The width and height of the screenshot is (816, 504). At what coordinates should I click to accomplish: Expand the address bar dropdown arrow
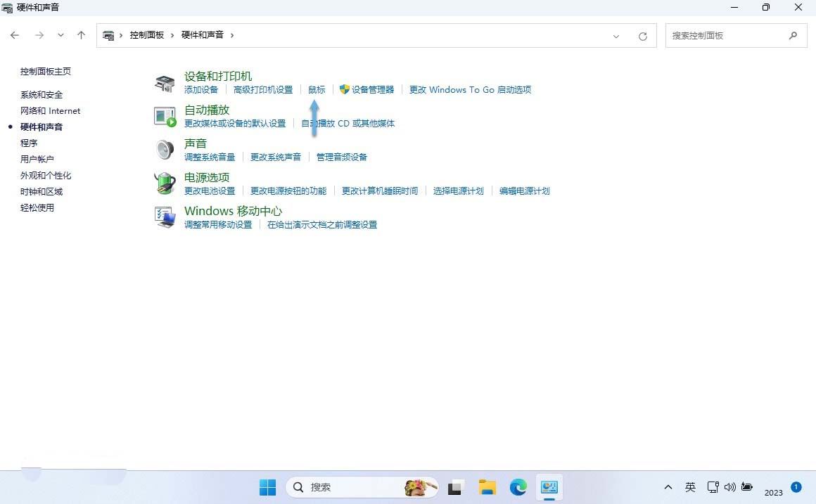point(616,36)
